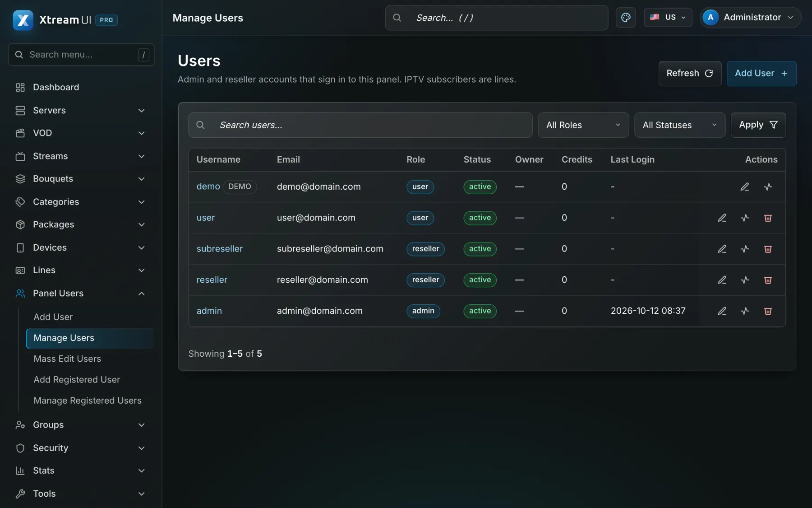Apply the user filters
The height and width of the screenshot is (508, 812).
click(x=758, y=125)
